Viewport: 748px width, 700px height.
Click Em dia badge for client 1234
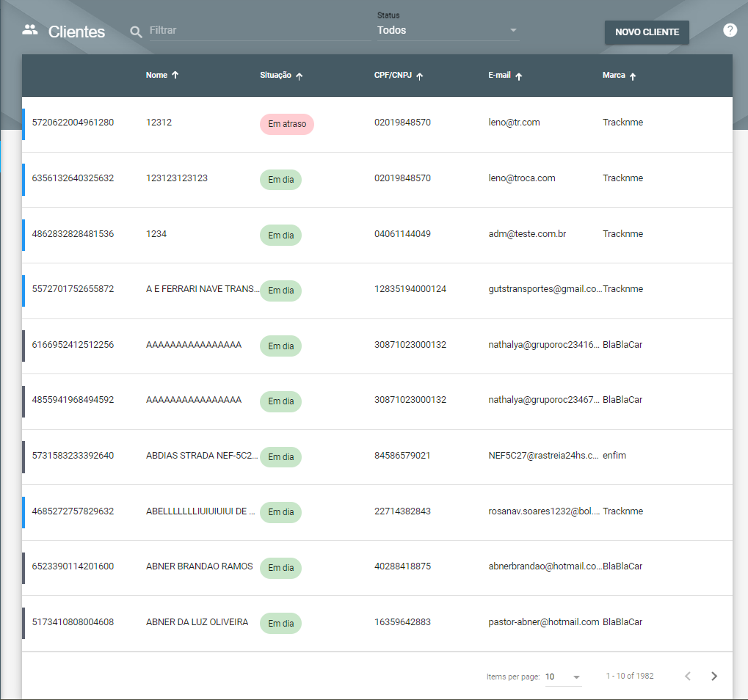pyautogui.click(x=280, y=235)
